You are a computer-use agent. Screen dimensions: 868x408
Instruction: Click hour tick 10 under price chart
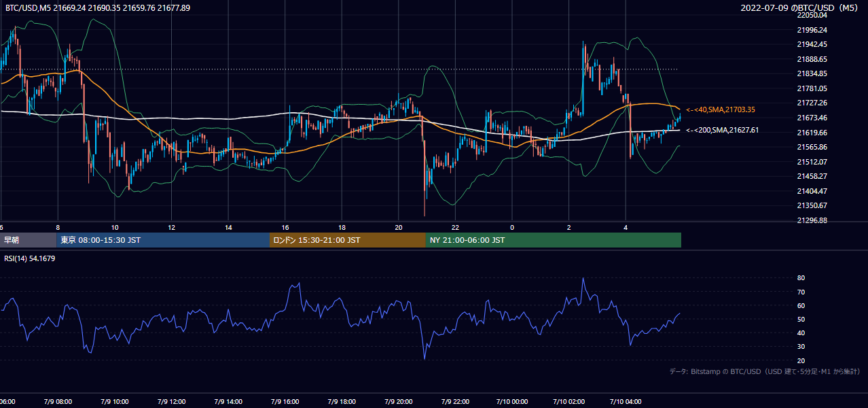115,227
